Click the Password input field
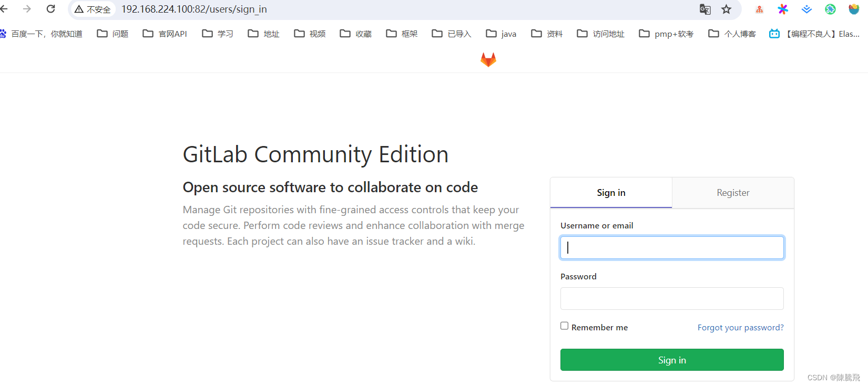868x386 pixels. pos(672,298)
